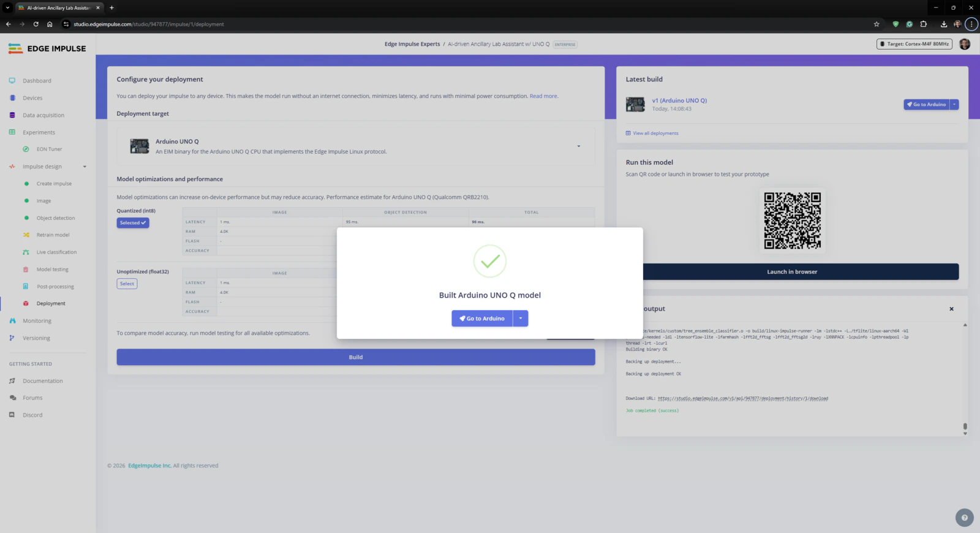Screen dimensions: 980x533
Task: Click the Edge Impulse logo
Action: point(47,48)
